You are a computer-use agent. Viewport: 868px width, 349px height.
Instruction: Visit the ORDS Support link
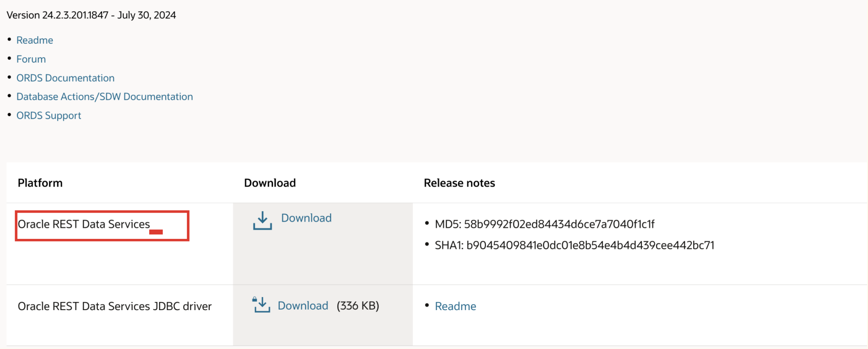tap(49, 115)
